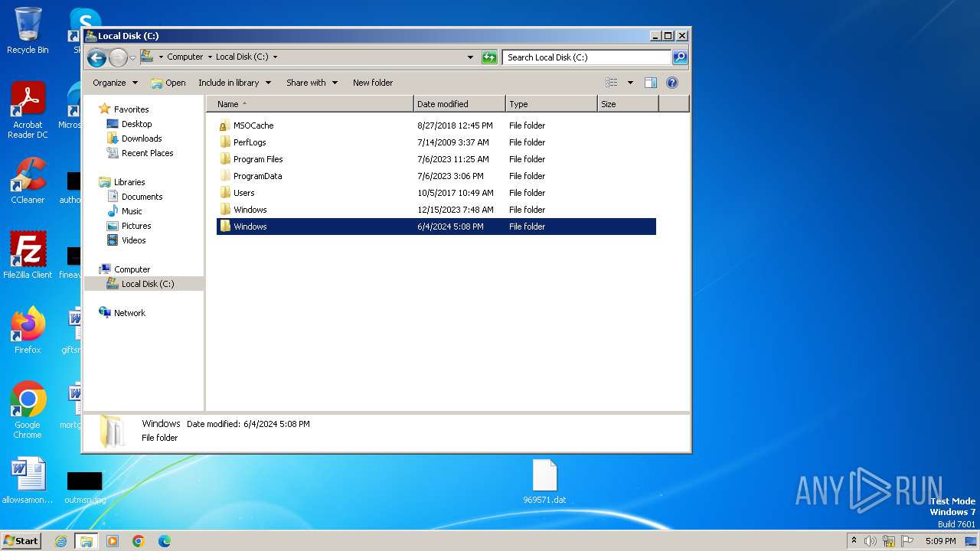
Task: Sort by the Type column header
Action: pyautogui.click(x=551, y=104)
